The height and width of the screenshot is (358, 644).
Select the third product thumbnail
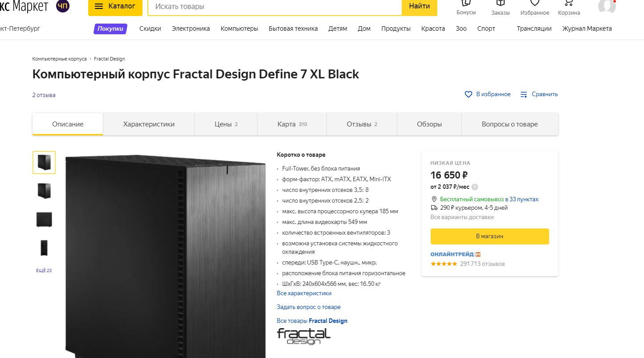click(x=44, y=220)
